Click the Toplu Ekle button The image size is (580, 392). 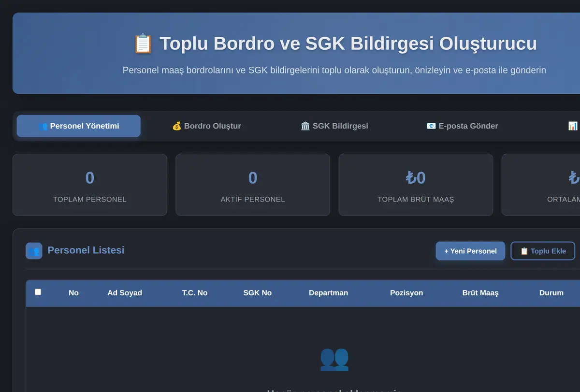pos(543,251)
